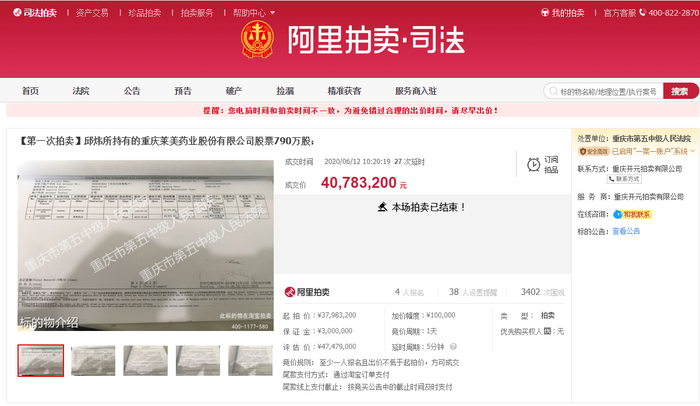This screenshot has width=700, height=406.
Task: Expand the 帮助中心 dropdown
Action: (x=254, y=13)
